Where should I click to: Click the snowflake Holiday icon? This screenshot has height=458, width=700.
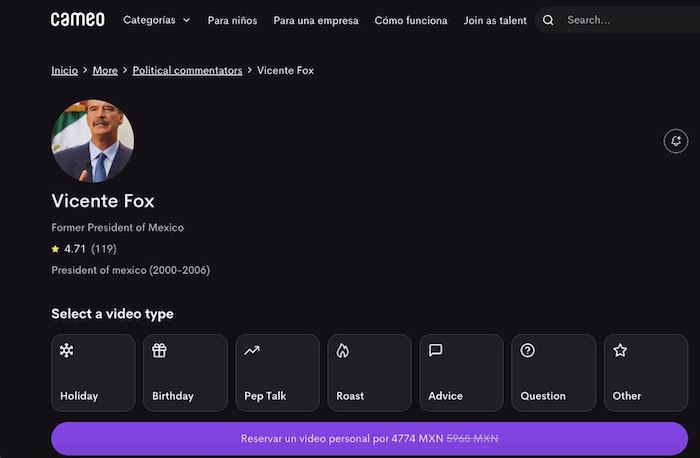pos(66,351)
